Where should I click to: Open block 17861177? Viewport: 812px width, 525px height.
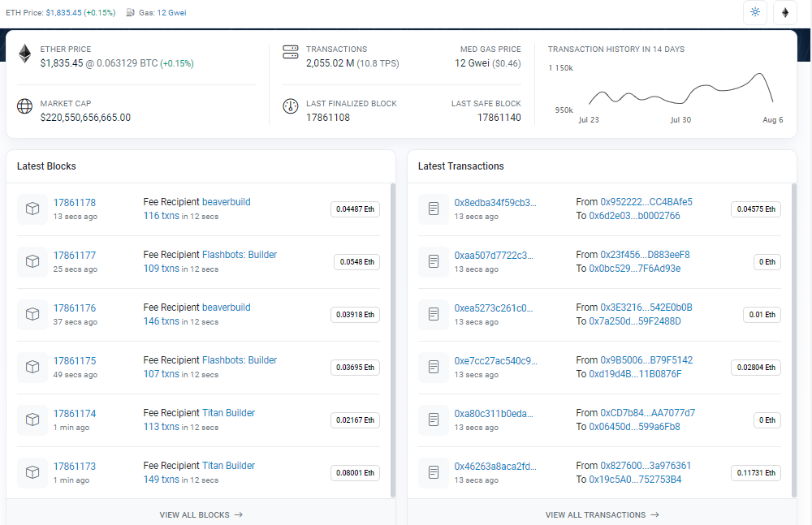75,256
